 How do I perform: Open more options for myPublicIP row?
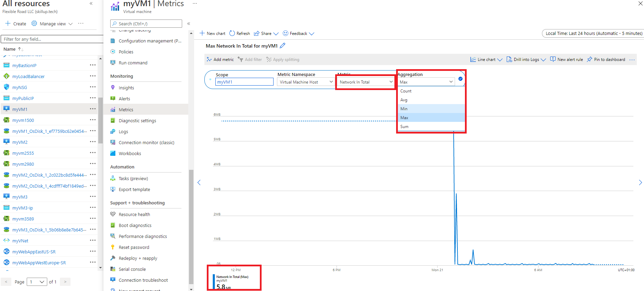click(x=93, y=98)
